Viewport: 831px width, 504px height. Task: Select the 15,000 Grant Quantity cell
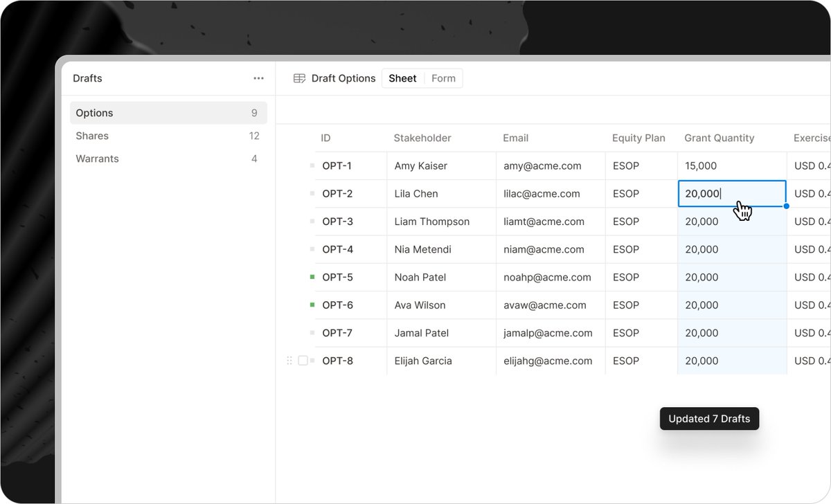732,166
